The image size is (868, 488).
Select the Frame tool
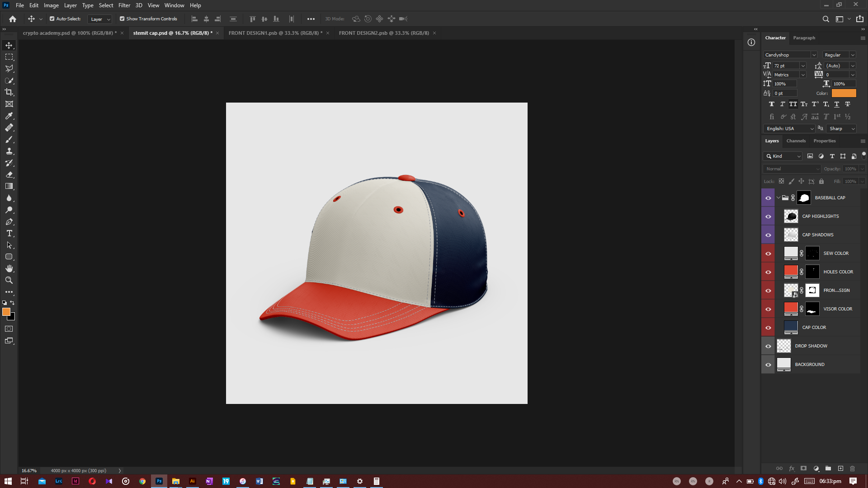click(9, 104)
